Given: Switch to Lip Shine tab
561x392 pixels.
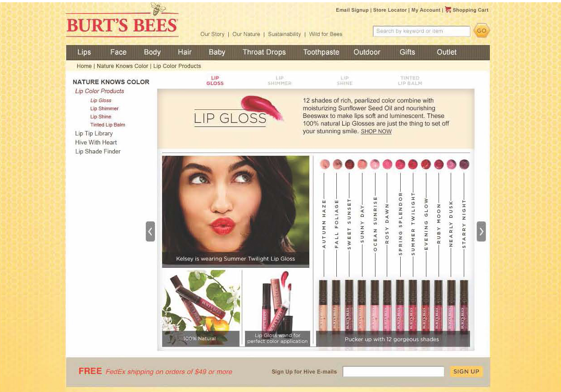Looking at the screenshot, I should tap(344, 81).
